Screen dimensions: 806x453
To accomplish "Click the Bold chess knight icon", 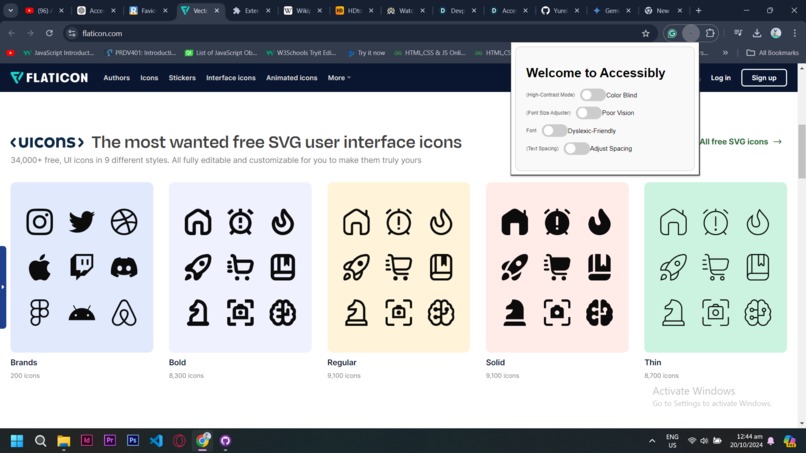I will [198, 313].
